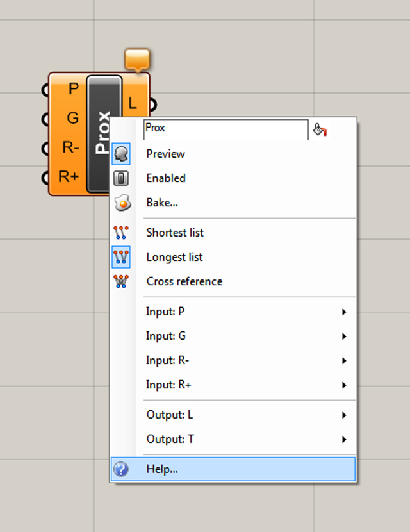The image size is (410, 532).
Task: Select Longest list matching option
Action: pyautogui.click(x=174, y=257)
